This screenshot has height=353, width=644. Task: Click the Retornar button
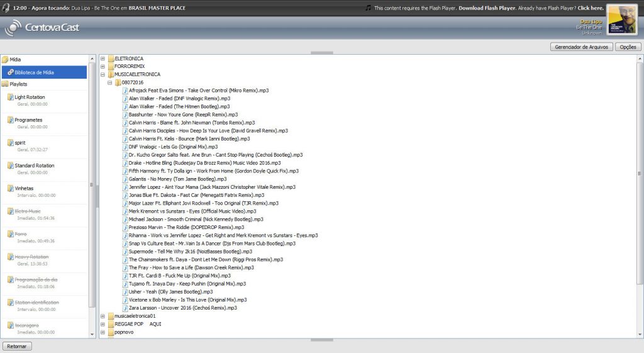pos(17,347)
